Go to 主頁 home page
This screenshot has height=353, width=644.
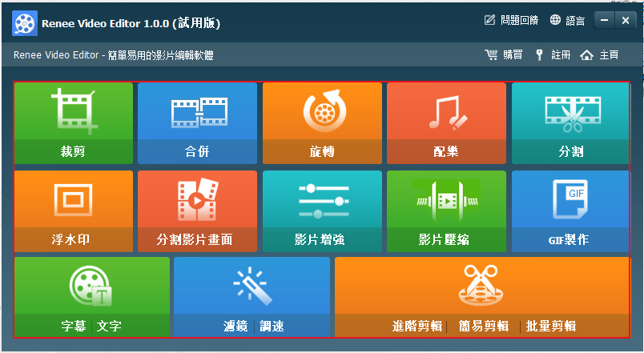(x=599, y=54)
